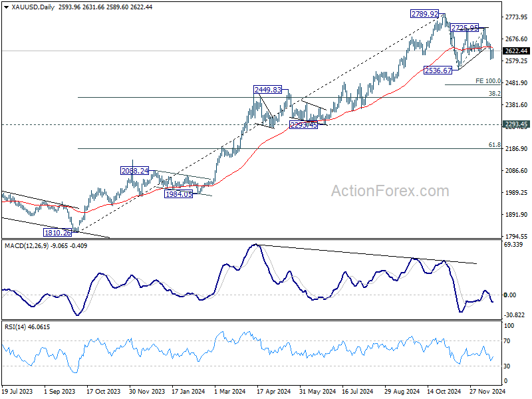Viewport: 532px width, 399px height.
Task: Click the 2086.60 price axis value
Action: click(x=517, y=171)
